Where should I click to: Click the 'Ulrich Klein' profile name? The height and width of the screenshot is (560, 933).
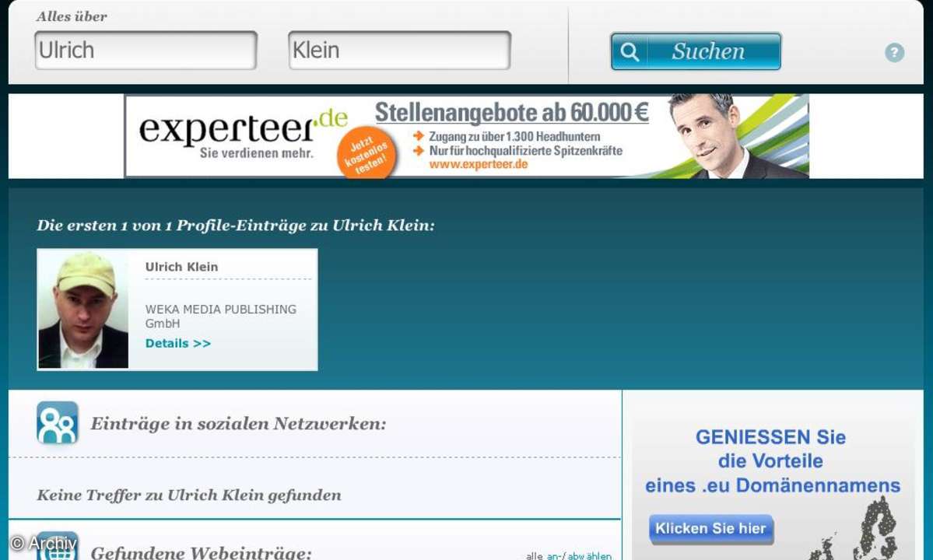(x=181, y=267)
